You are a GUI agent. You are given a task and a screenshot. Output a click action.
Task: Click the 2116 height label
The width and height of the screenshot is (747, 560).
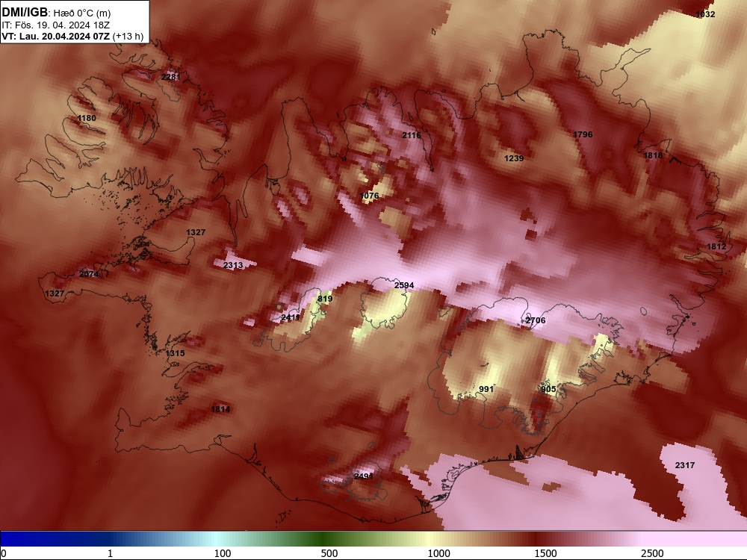412,135
